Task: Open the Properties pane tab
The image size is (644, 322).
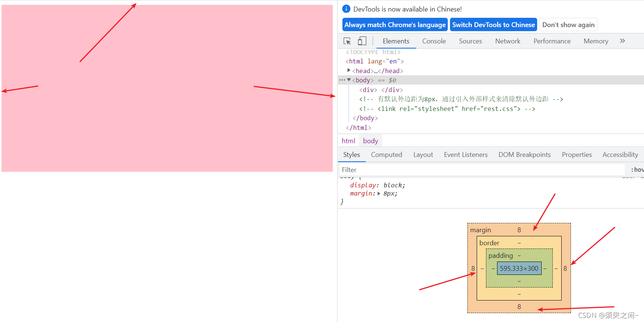Action: (577, 155)
